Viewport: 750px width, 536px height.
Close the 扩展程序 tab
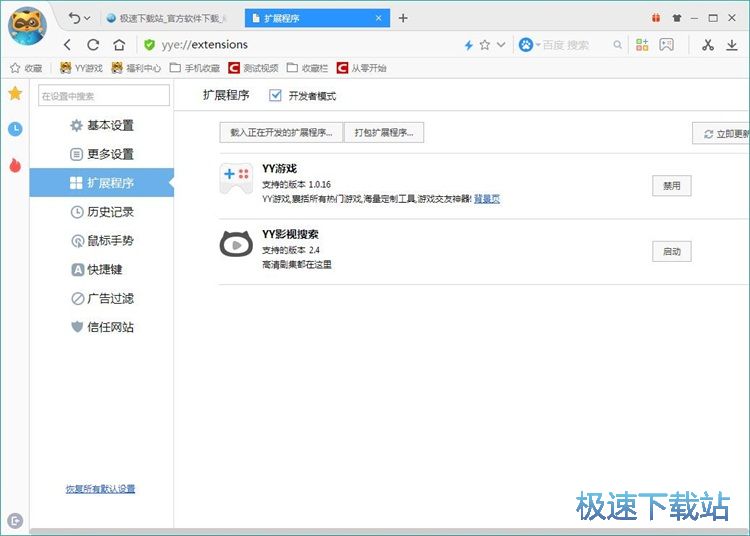(x=378, y=18)
